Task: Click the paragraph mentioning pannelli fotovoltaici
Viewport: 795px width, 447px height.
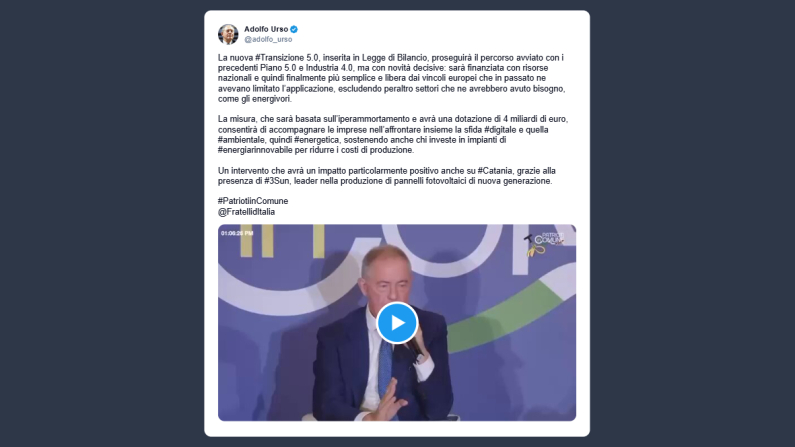Action: pyautogui.click(x=387, y=176)
